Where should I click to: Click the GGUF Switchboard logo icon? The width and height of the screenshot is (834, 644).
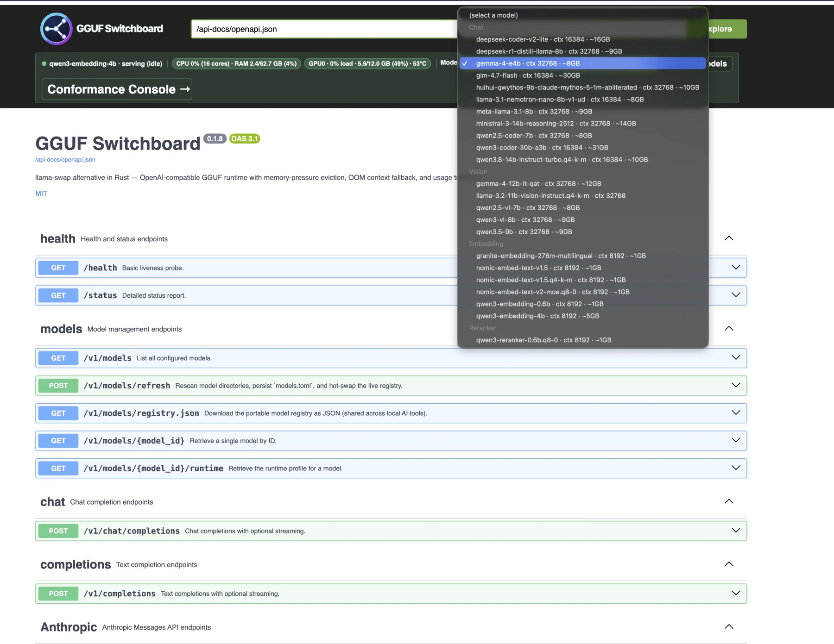tap(56, 29)
